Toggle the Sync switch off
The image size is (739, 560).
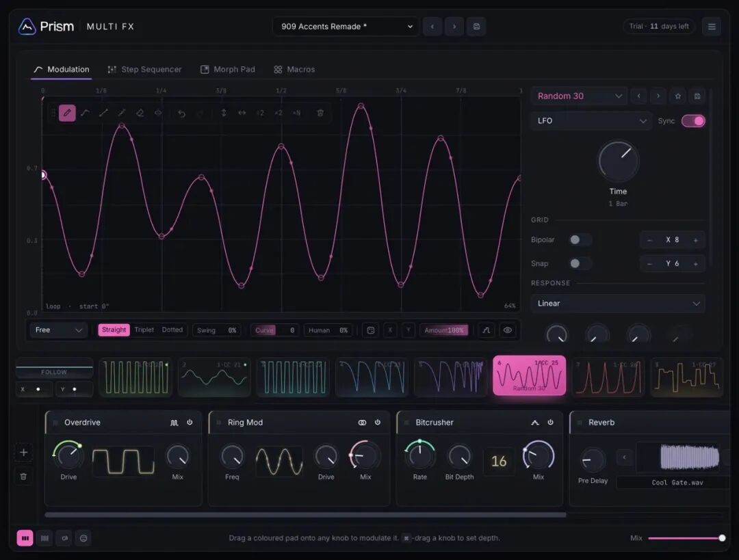[693, 121]
